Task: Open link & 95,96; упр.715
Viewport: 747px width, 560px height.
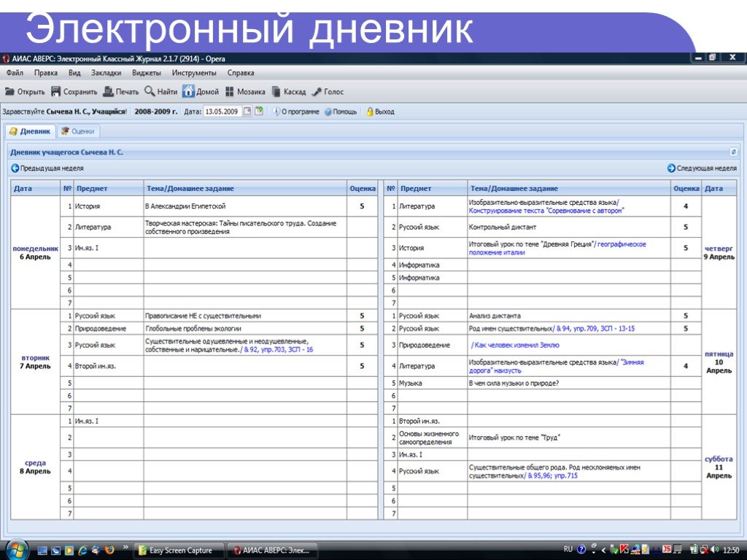Action: tap(552, 475)
